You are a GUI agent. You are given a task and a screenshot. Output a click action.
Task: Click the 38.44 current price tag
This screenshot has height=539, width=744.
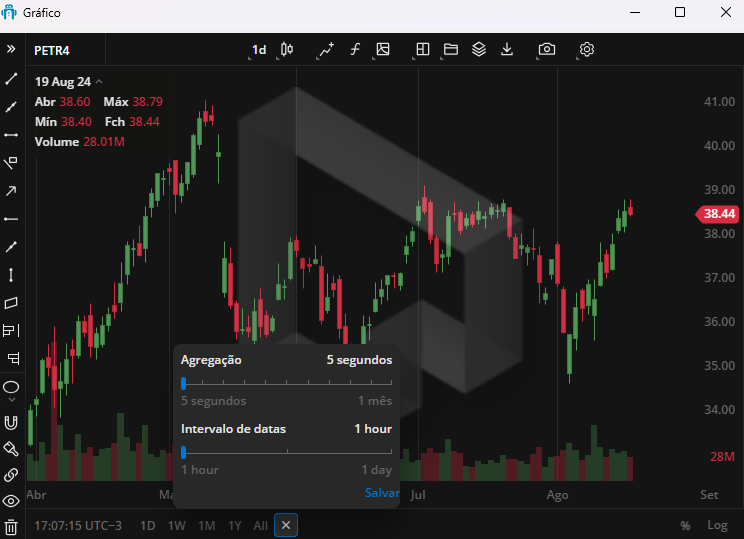click(x=718, y=214)
